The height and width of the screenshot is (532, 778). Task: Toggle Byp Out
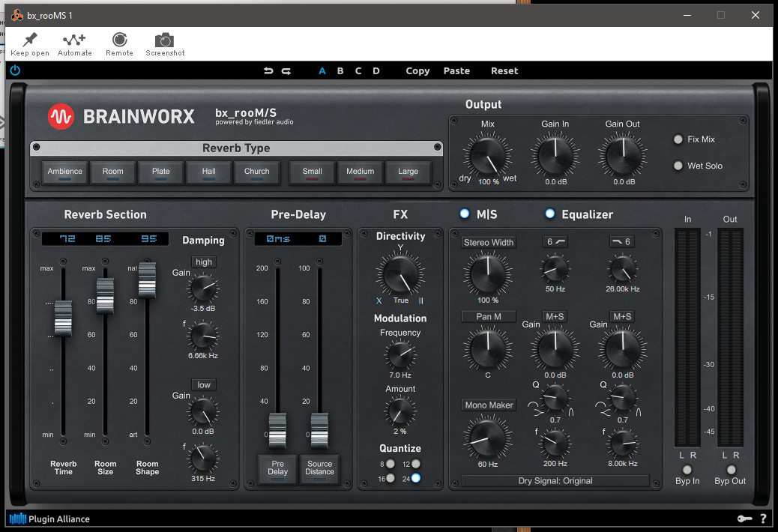(x=731, y=469)
